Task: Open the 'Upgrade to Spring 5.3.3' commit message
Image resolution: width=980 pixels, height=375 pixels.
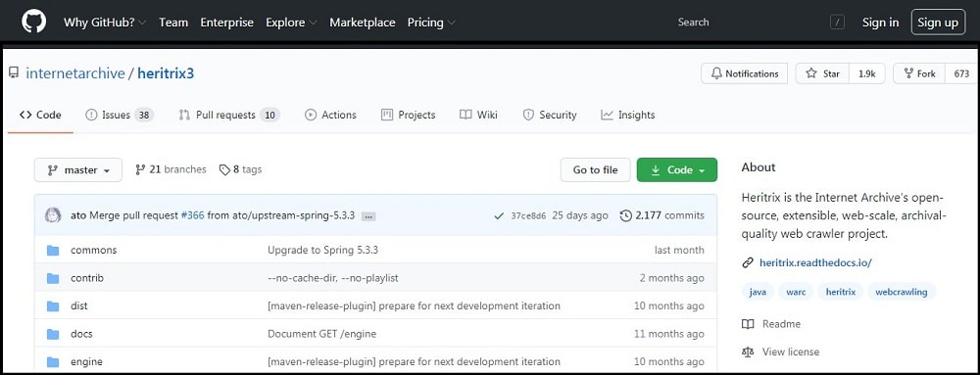Action: [323, 250]
